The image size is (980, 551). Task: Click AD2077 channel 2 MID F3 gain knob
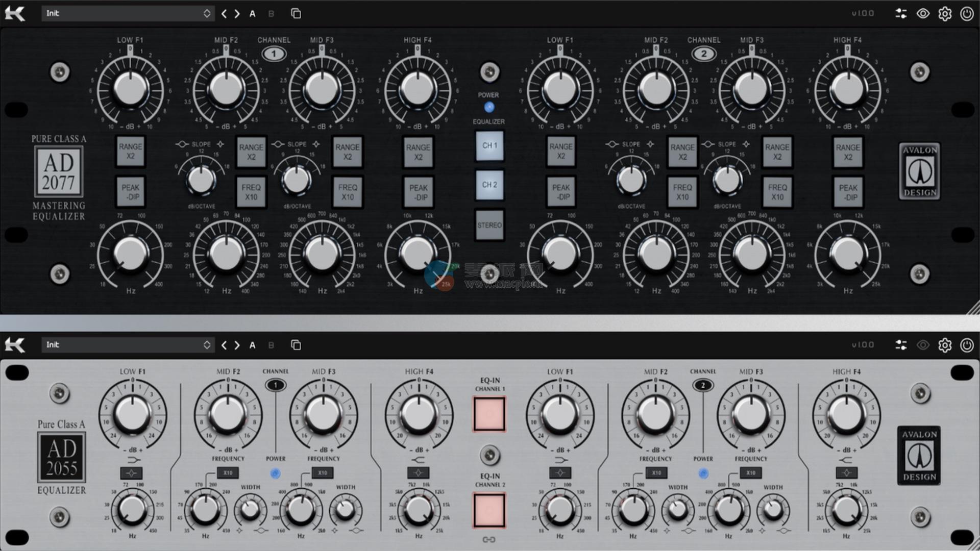752,88
